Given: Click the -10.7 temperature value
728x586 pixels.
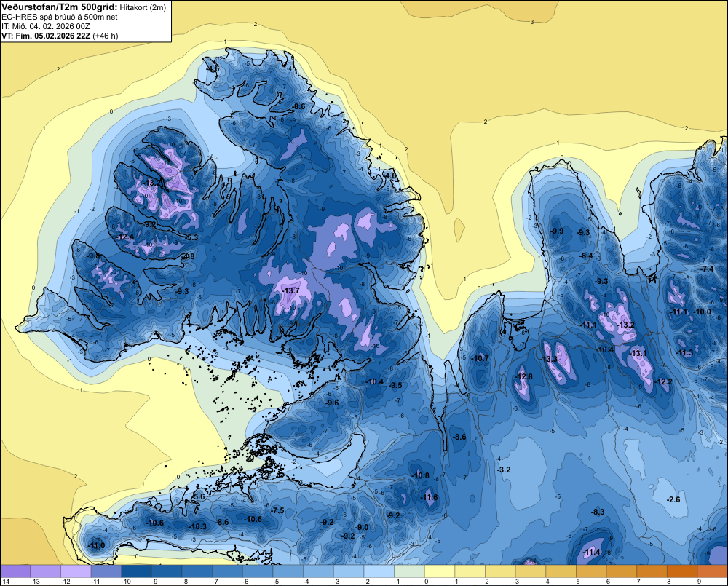Looking at the screenshot, I should 480,358.
